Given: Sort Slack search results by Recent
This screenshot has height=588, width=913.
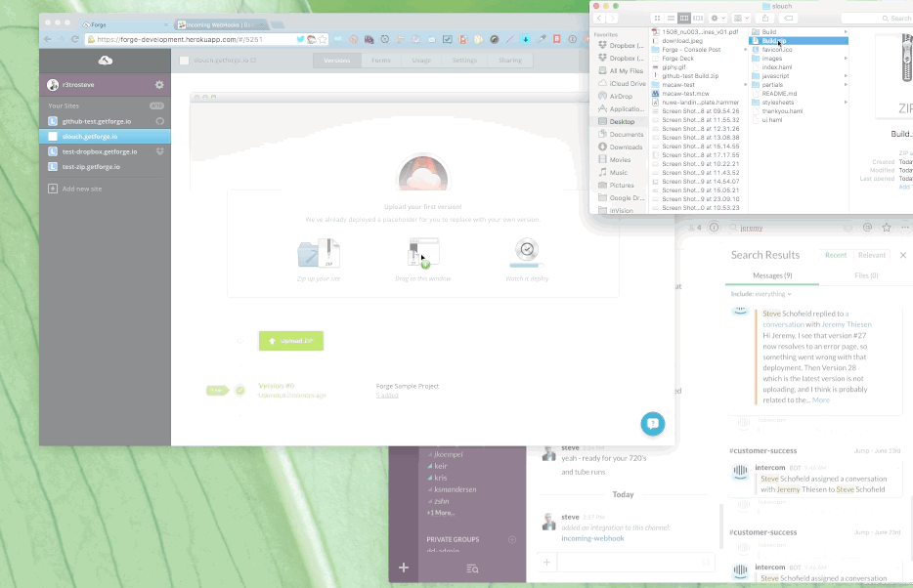Looking at the screenshot, I should pos(836,255).
